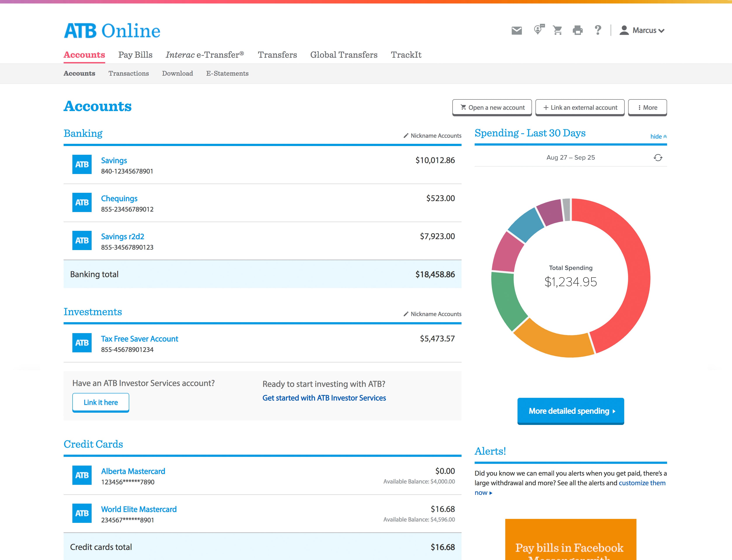732x560 pixels.
Task: Click ATB logo tile beside Alberta Mastercard
Action: 82,475
